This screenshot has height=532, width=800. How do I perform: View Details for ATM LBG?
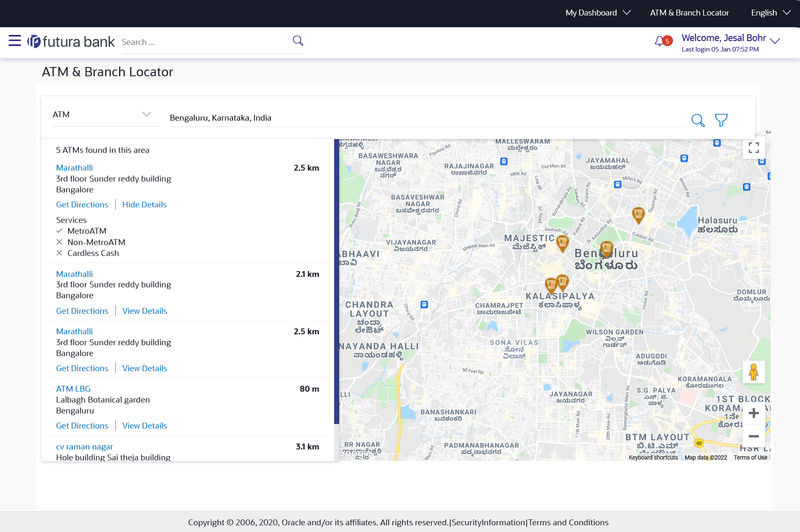tap(145, 426)
